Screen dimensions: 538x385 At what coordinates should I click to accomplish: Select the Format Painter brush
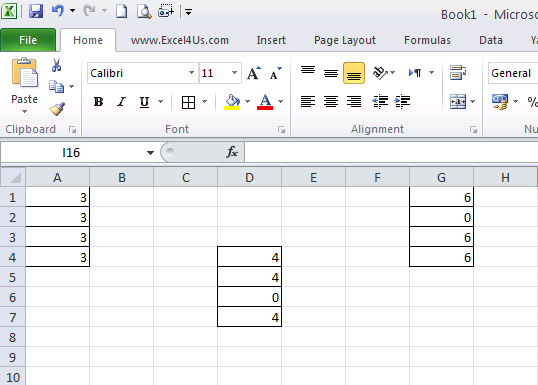(57, 109)
